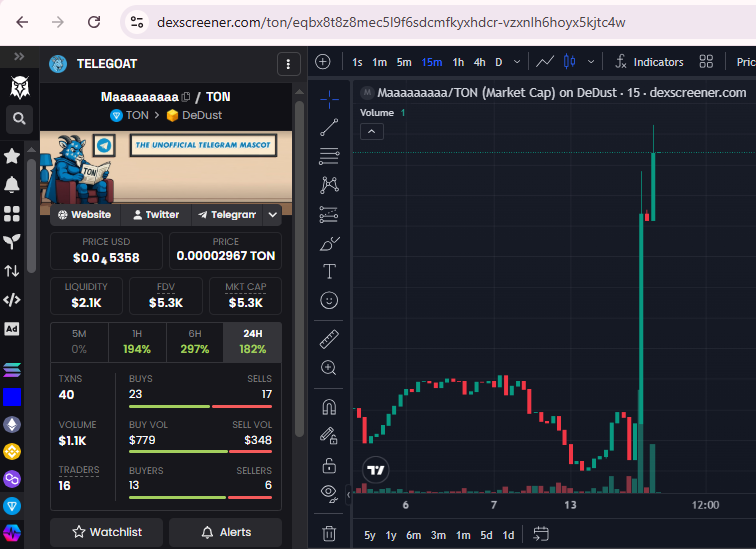Set chart interval to 5m

click(404, 62)
